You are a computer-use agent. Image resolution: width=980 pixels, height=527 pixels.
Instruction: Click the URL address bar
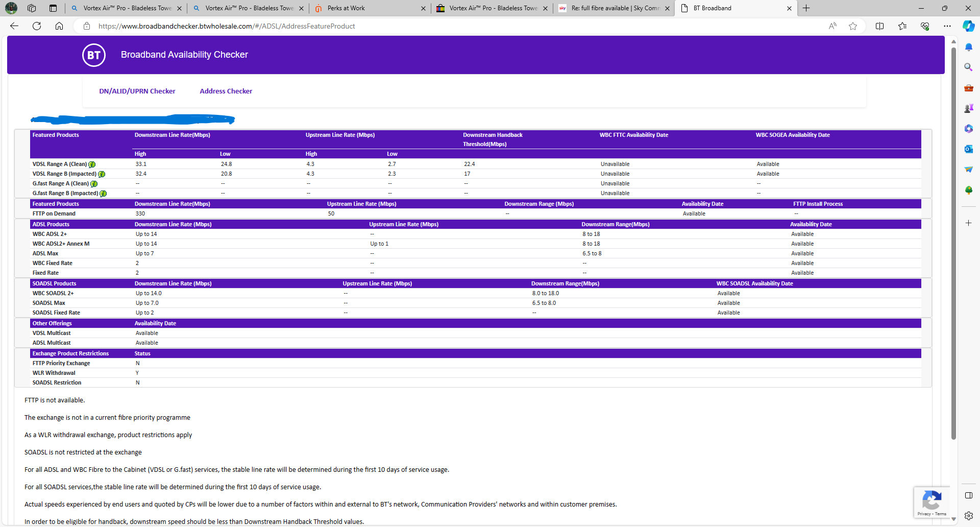[408, 26]
